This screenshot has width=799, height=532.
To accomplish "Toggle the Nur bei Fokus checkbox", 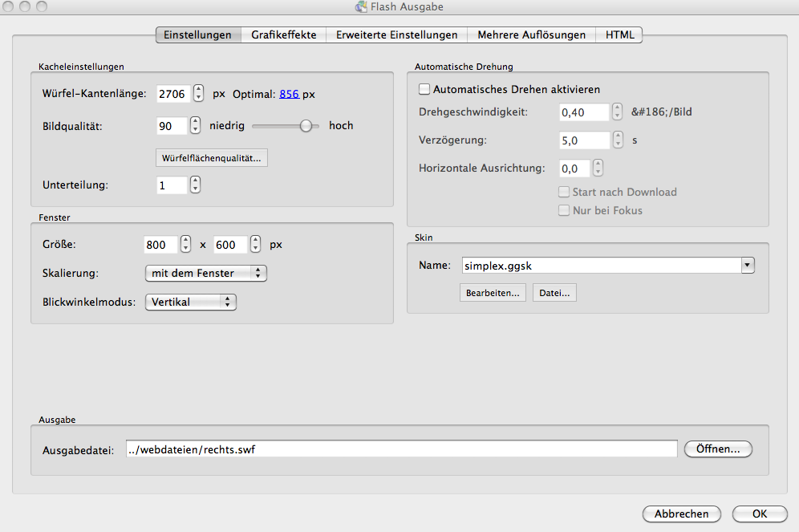I will coord(564,211).
